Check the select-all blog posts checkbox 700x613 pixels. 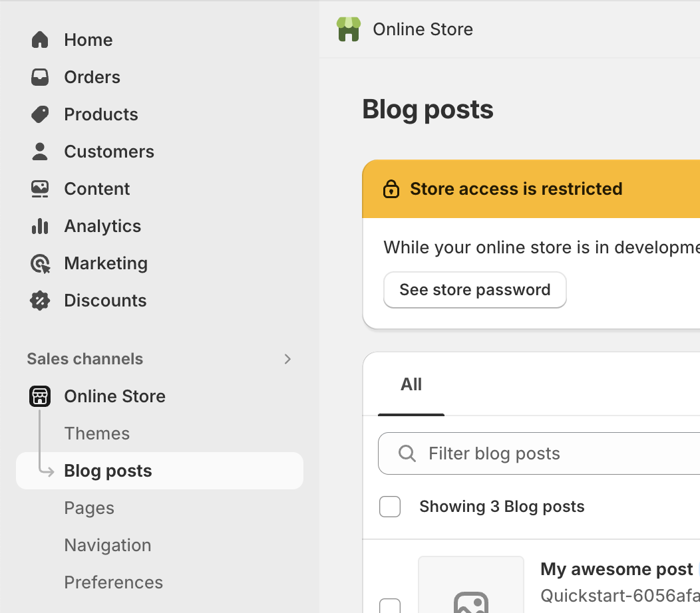click(x=390, y=507)
